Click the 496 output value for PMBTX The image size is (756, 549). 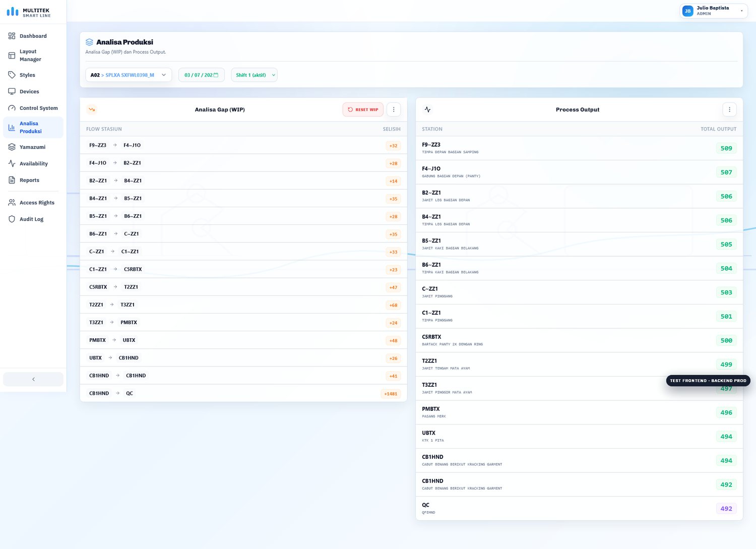[726, 412]
